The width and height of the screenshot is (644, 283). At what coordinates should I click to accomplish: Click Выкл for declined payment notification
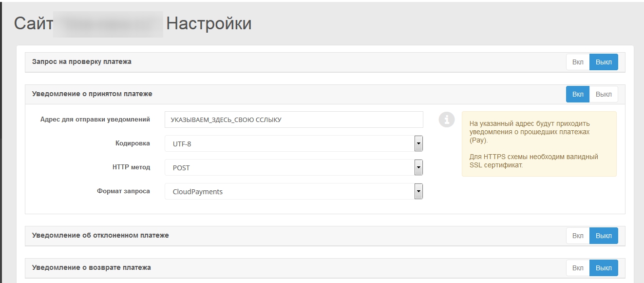(x=604, y=236)
